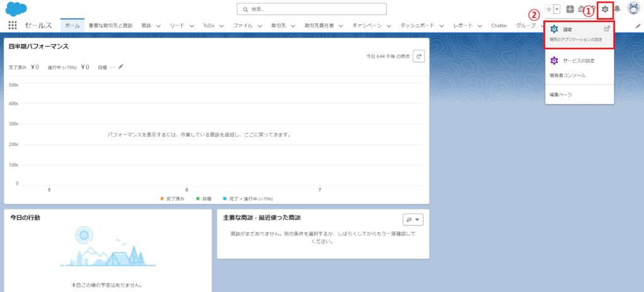Viewport: 644px width, 292px height.
Task: Expand the 商談 tab dropdown chevron
Action: (x=158, y=26)
